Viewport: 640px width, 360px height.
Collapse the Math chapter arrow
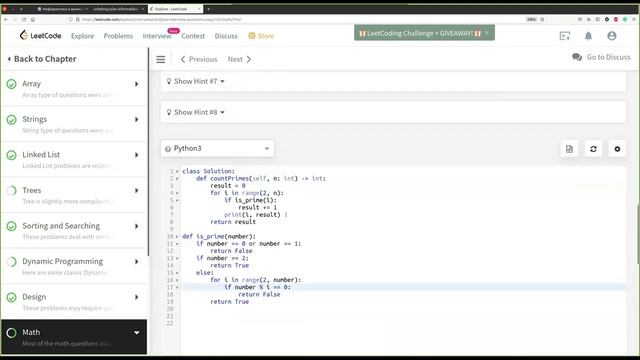pyautogui.click(x=137, y=333)
